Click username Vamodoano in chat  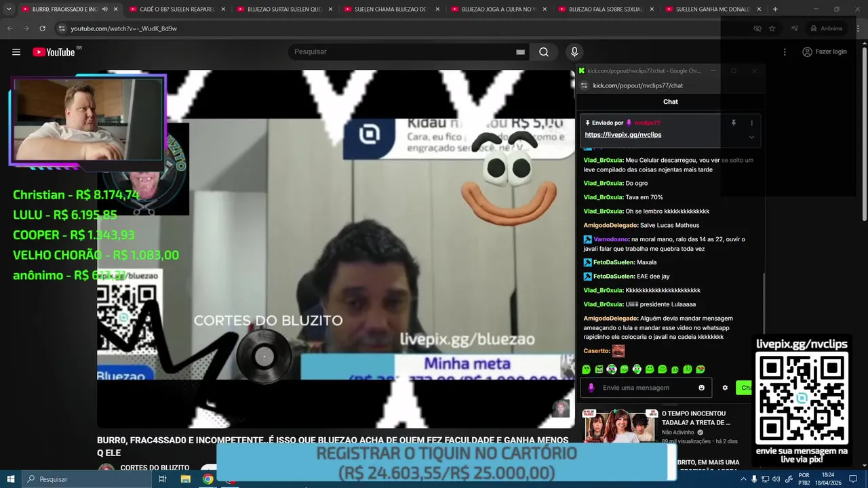coord(610,239)
